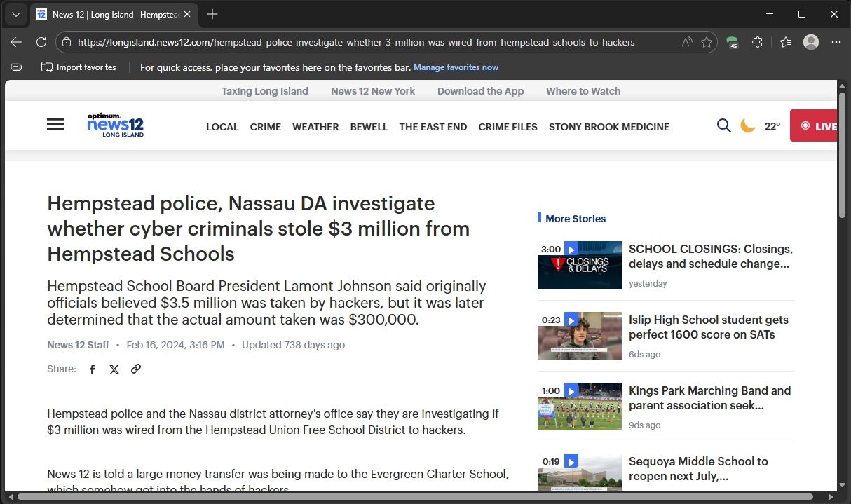Open Islip student perfect SAT story
The image size is (851, 504).
pos(709,327)
